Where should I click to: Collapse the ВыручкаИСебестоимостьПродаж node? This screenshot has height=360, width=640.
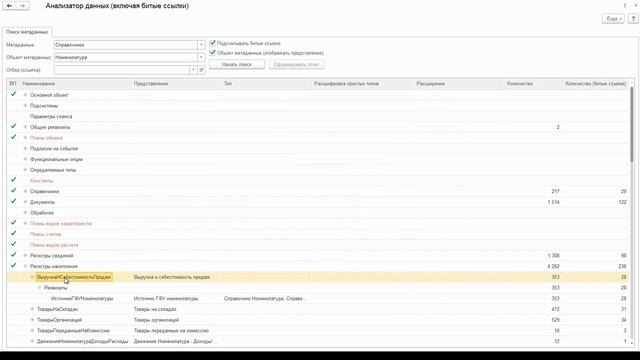[32, 277]
